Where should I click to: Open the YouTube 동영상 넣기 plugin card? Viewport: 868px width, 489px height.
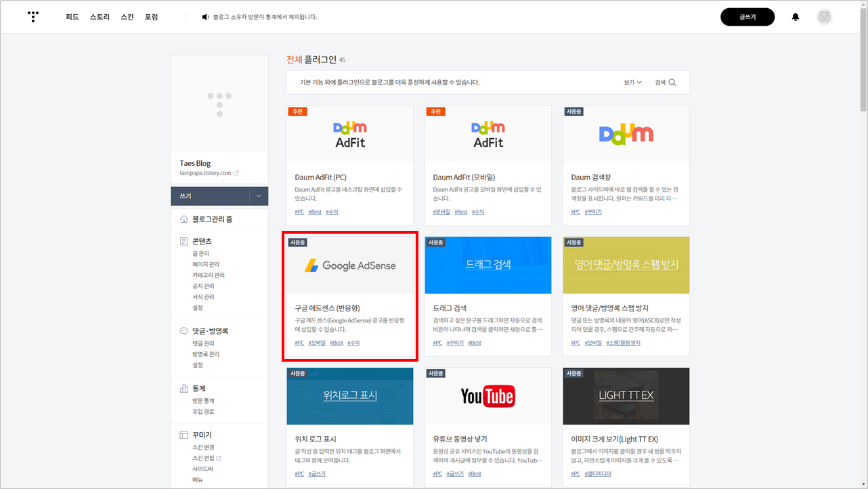point(488,427)
